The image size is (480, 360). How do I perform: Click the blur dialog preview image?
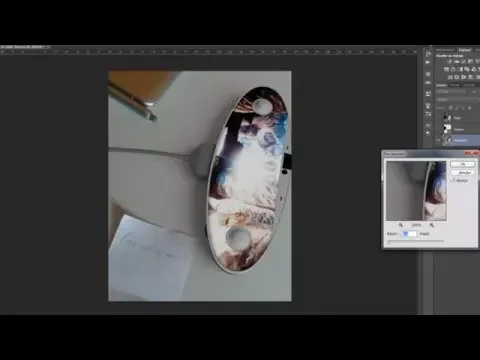point(416,191)
